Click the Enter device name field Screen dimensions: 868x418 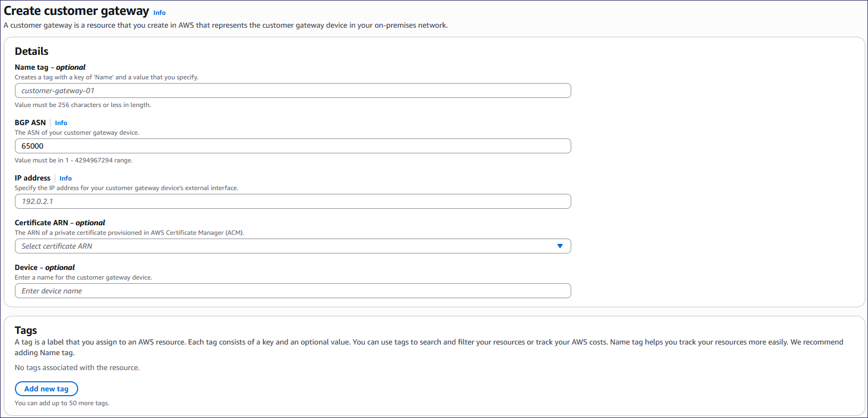coord(293,291)
